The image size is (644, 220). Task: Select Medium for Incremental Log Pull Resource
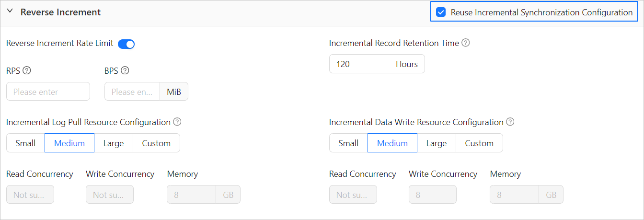[69, 143]
